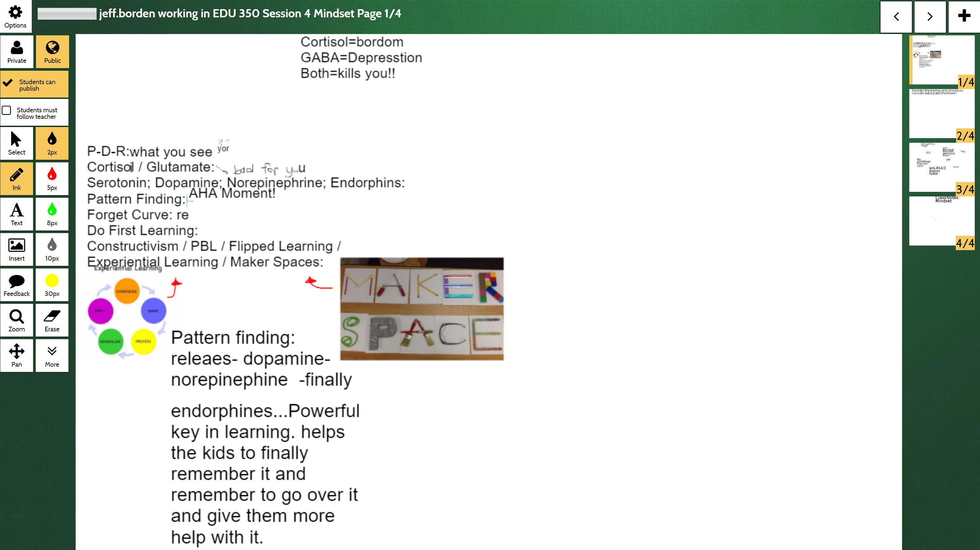
Task: Select the Ink tool
Action: 16,178
